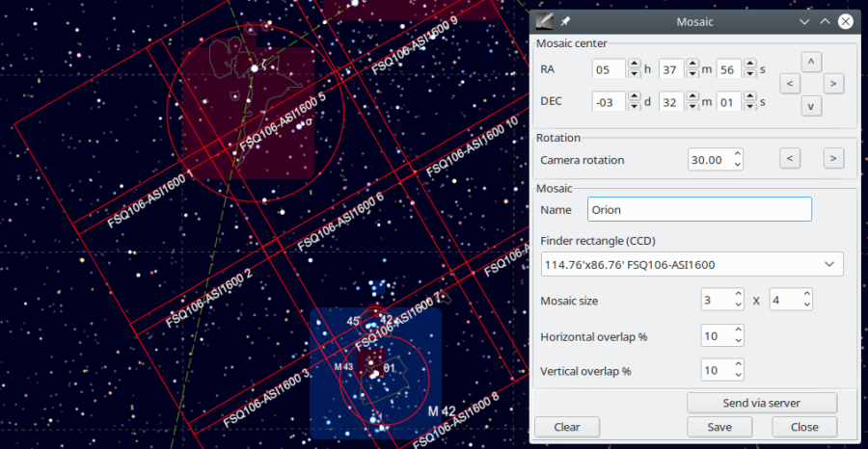
Task: Click FSQ106-ASI1600 2 panel label
Action: pyautogui.click(x=208, y=299)
